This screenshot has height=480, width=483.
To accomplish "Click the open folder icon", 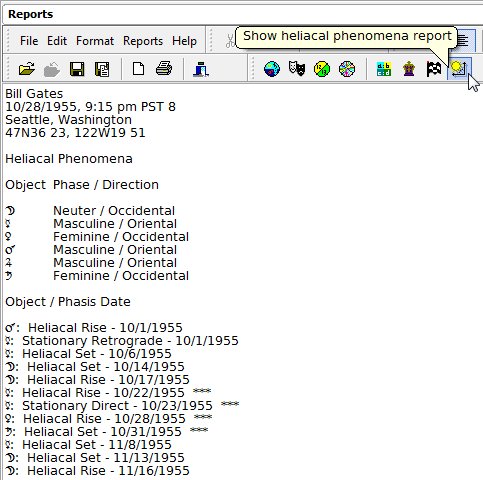I will click(x=27, y=69).
